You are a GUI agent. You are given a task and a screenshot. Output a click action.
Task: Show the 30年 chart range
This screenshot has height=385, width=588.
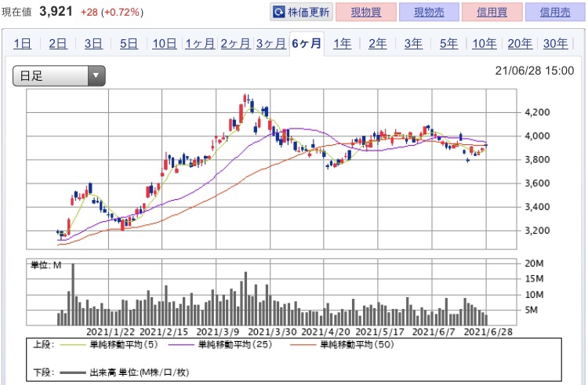(x=555, y=43)
